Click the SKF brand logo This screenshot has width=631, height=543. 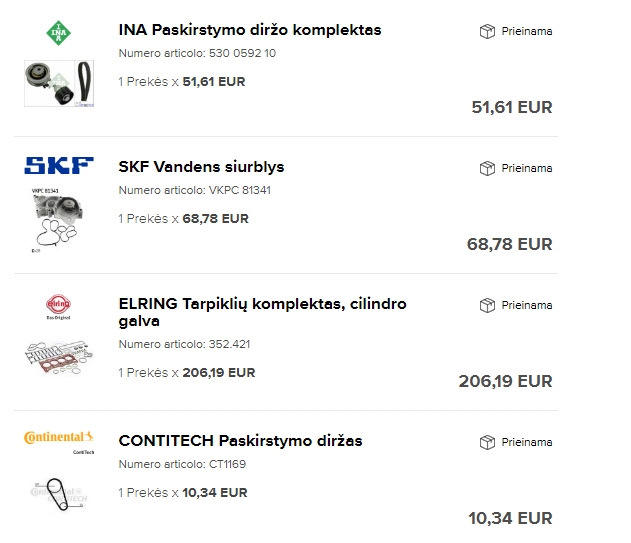(x=58, y=166)
